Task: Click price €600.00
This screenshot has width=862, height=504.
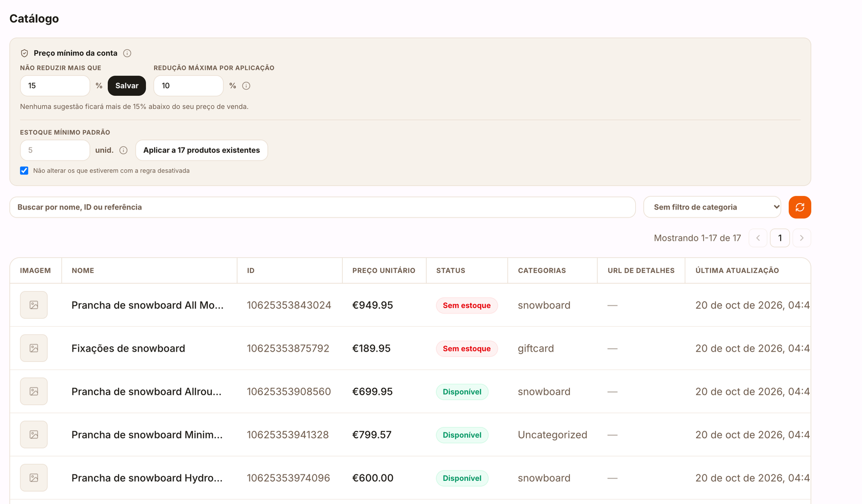Action: 373,478
